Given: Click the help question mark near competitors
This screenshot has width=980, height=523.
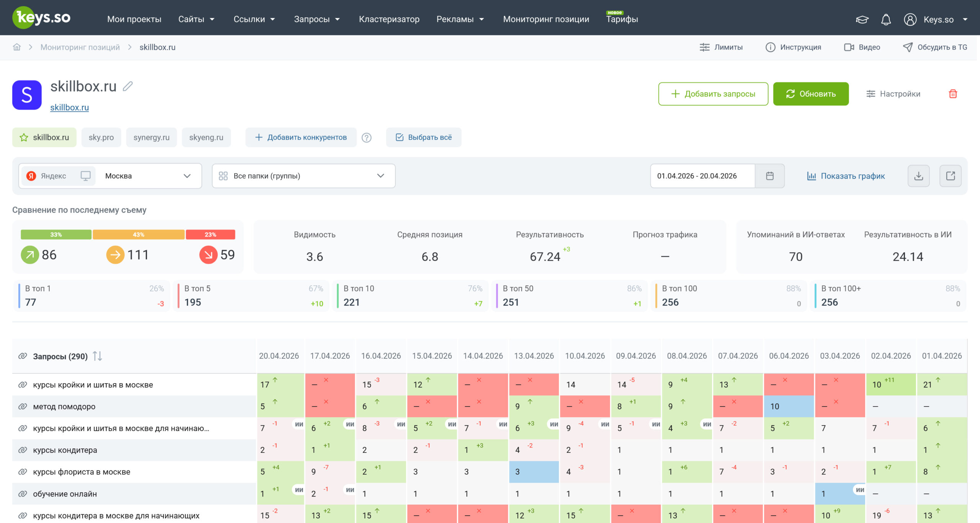Looking at the screenshot, I should [366, 138].
